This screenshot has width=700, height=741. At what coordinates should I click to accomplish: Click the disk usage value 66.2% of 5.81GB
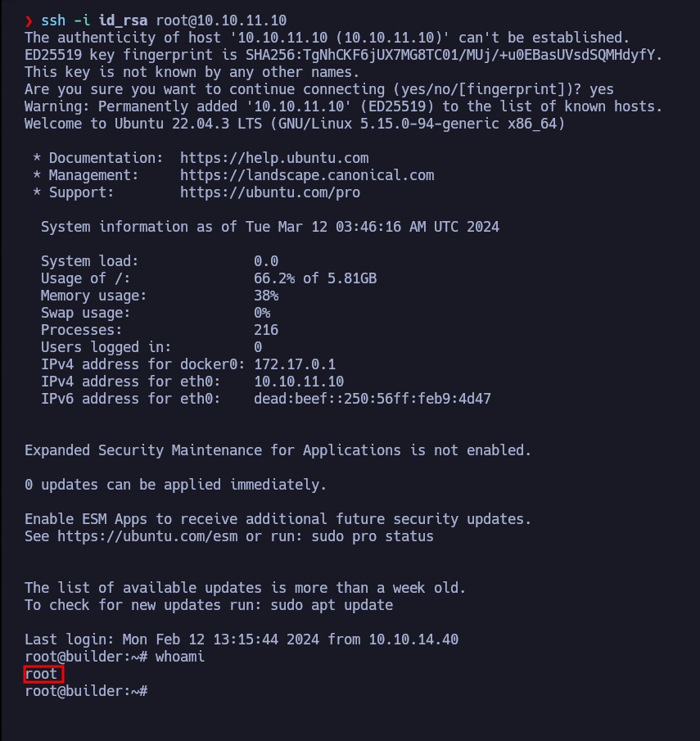coord(315,278)
